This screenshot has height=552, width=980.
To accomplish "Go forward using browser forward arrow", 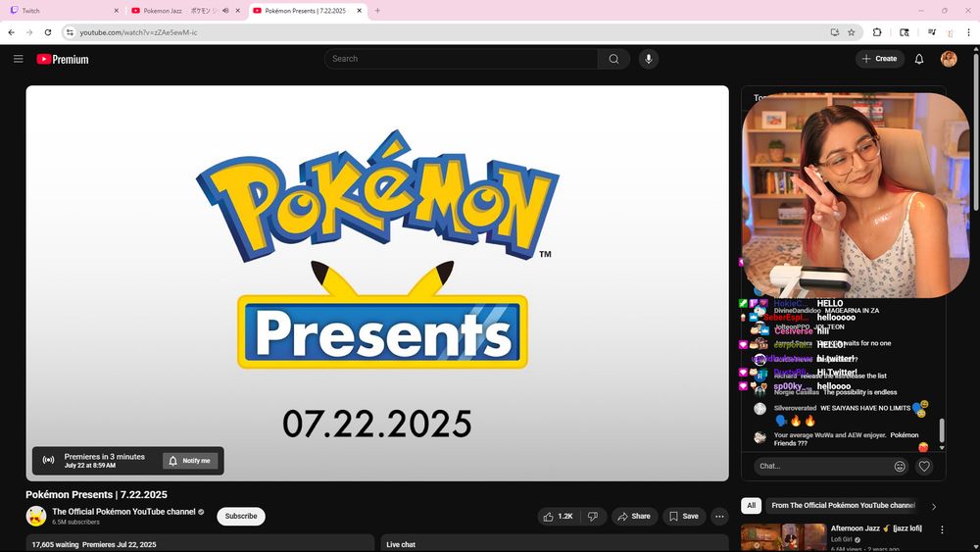I will (29, 32).
